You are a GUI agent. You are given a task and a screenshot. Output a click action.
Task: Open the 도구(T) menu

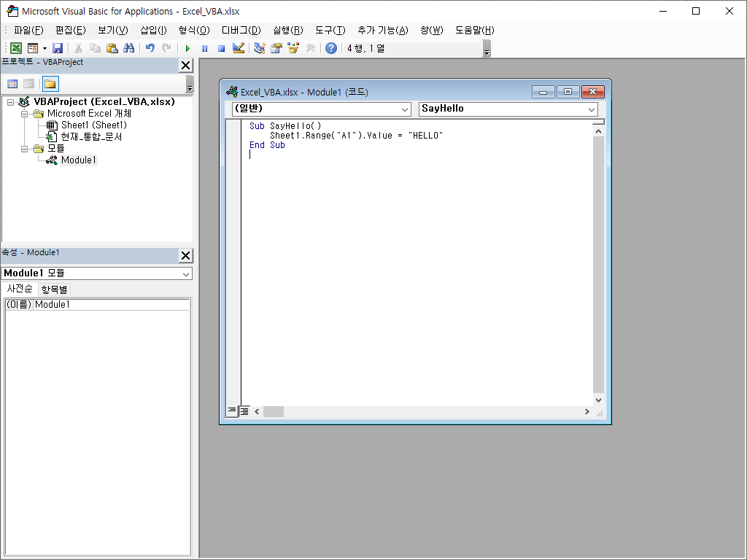click(330, 31)
